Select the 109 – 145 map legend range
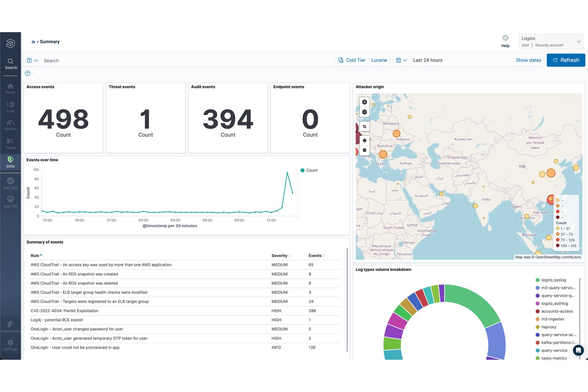Image resolution: width=588 pixels, height=392 pixels. click(x=566, y=246)
